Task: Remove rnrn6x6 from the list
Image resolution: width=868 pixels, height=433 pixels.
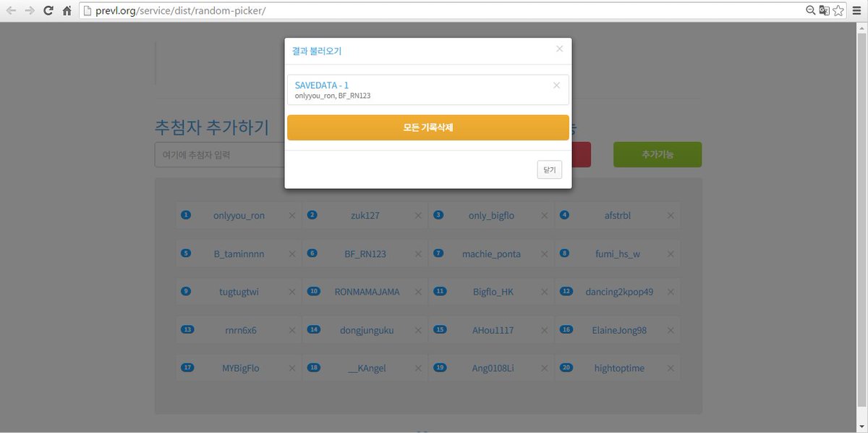Action: 292,330
